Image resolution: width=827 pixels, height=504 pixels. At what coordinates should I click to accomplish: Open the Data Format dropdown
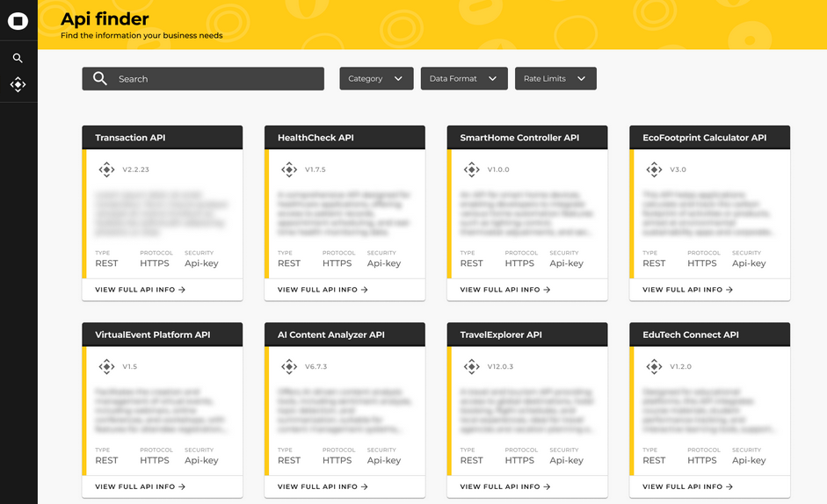coord(463,79)
